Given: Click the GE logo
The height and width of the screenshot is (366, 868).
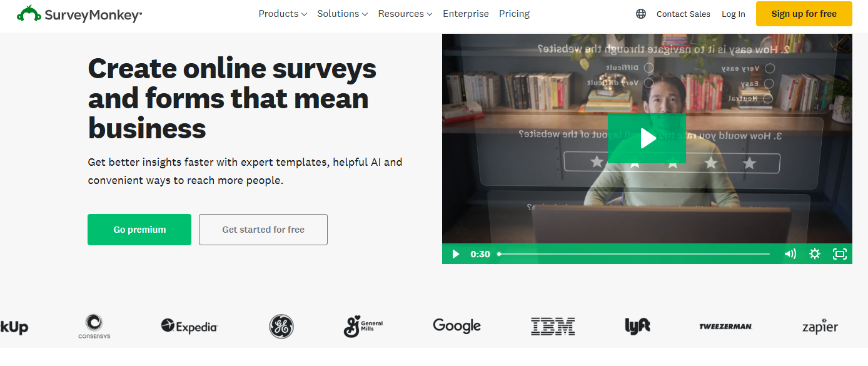Looking at the screenshot, I should (x=281, y=327).
